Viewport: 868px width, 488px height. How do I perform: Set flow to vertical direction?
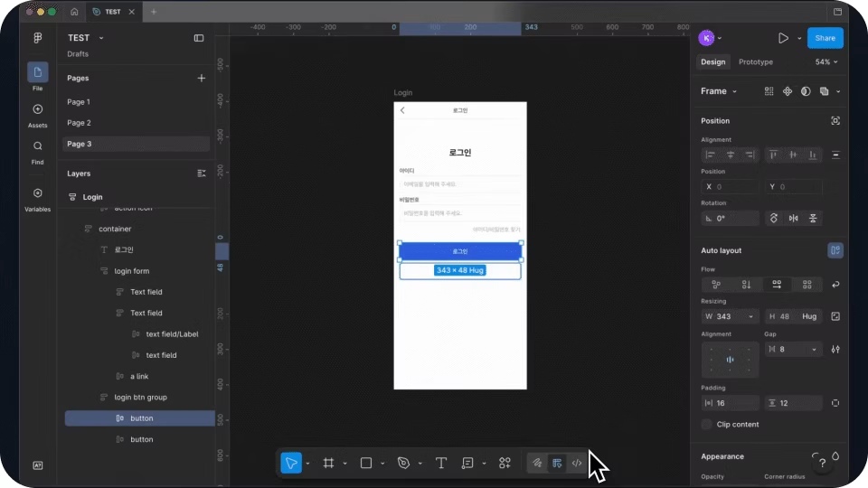(746, 285)
